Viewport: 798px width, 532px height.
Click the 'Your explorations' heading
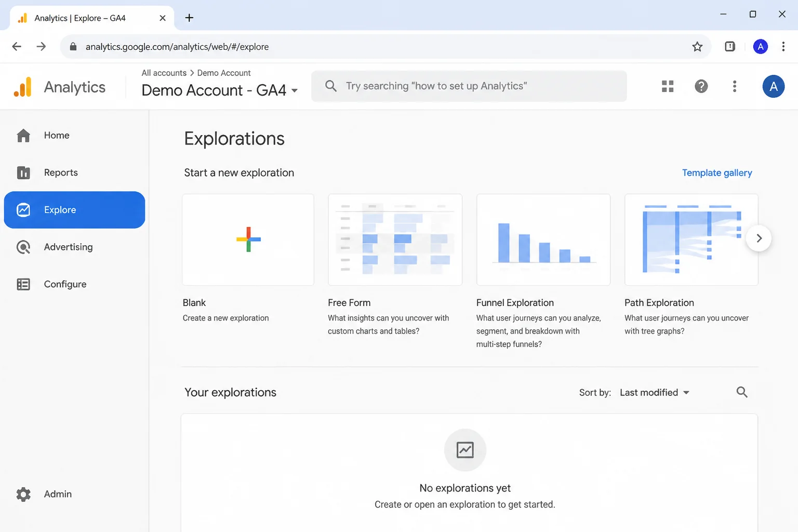pos(230,393)
